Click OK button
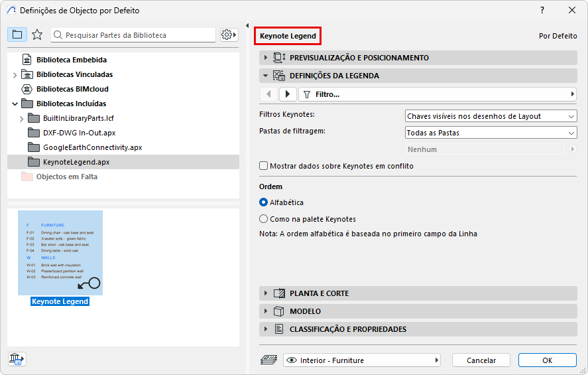The width and height of the screenshot is (588, 375). (x=547, y=360)
